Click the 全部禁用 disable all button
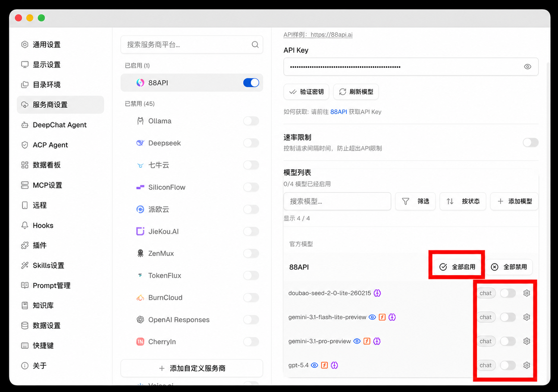The width and height of the screenshot is (558, 392). click(x=509, y=267)
